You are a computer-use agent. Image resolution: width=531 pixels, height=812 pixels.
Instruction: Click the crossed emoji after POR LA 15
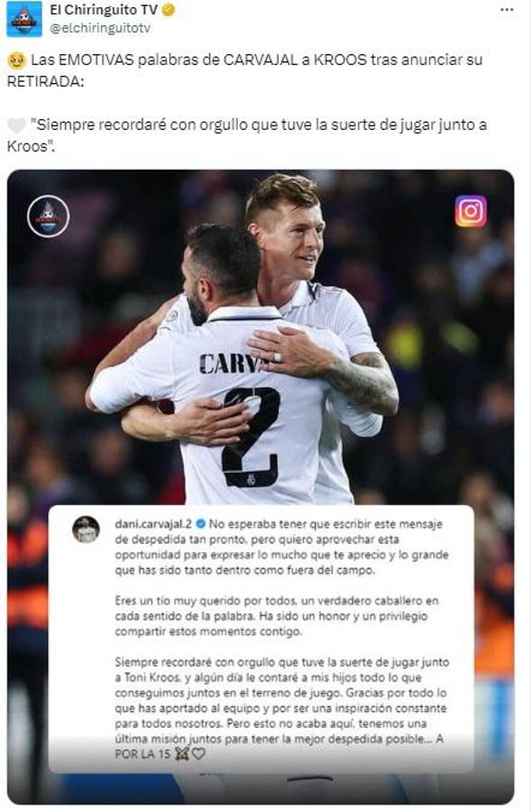tap(181, 754)
